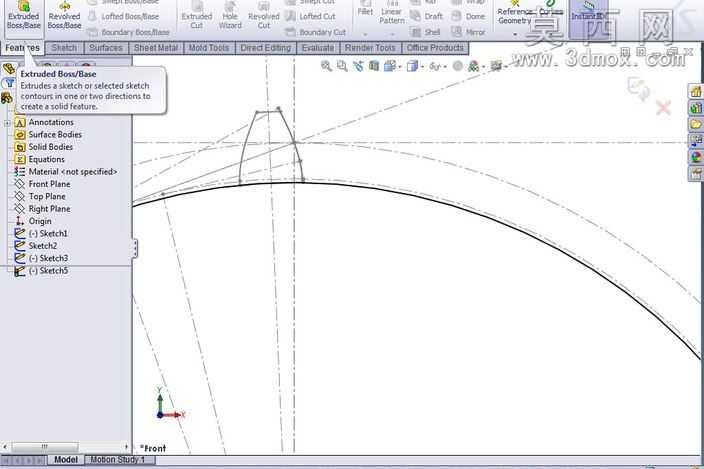This screenshot has width=704, height=469.
Task: Select Front Plane in the tree
Action: (49, 184)
